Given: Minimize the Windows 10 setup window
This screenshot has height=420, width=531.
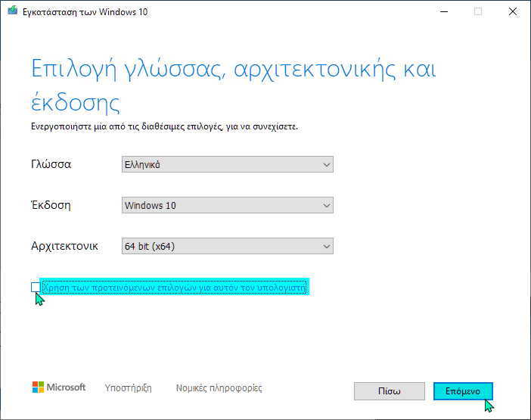Looking at the screenshot, I should (444, 11).
